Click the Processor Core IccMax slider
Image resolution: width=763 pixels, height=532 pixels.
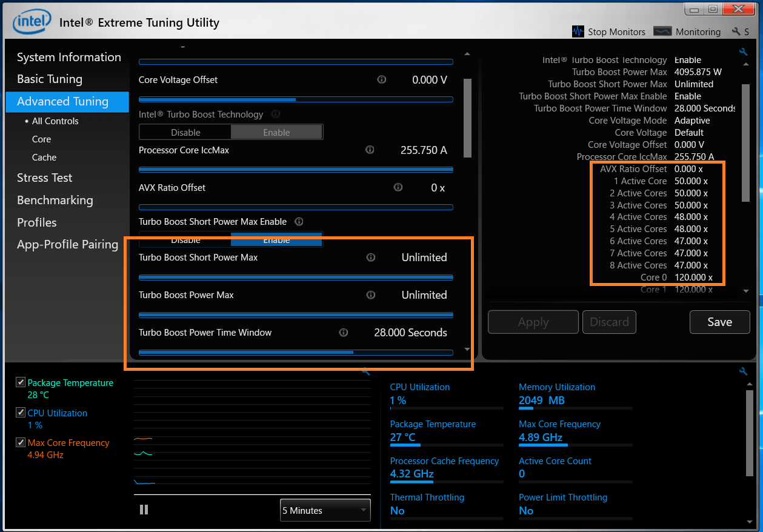click(x=296, y=170)
